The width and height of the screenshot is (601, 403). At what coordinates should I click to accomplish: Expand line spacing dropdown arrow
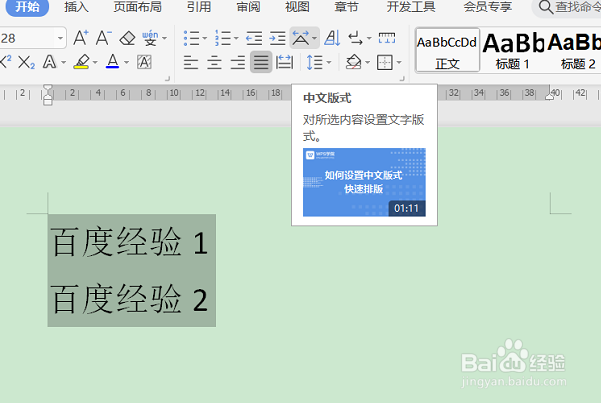click(x=329, y=62)
